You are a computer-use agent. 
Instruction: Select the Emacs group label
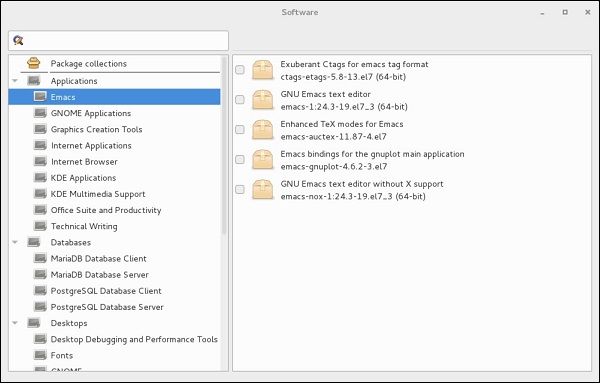tap(63, 97)
